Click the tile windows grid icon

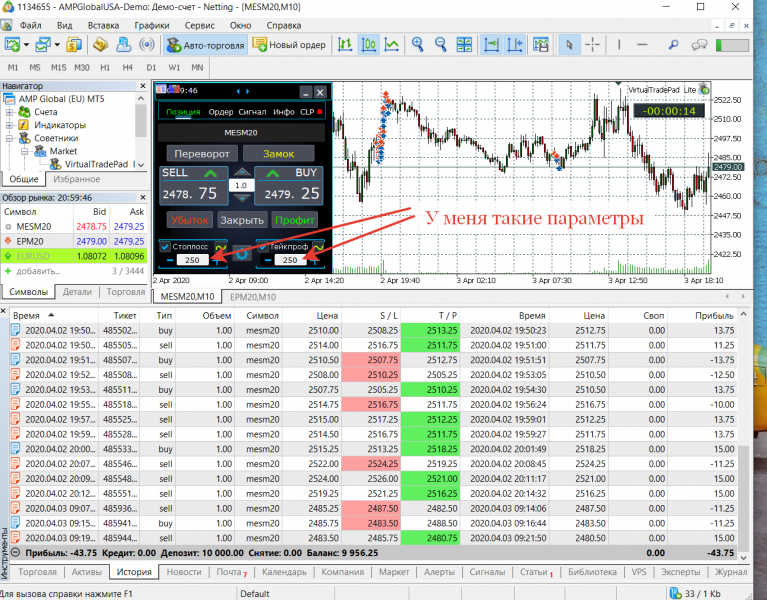464,45
